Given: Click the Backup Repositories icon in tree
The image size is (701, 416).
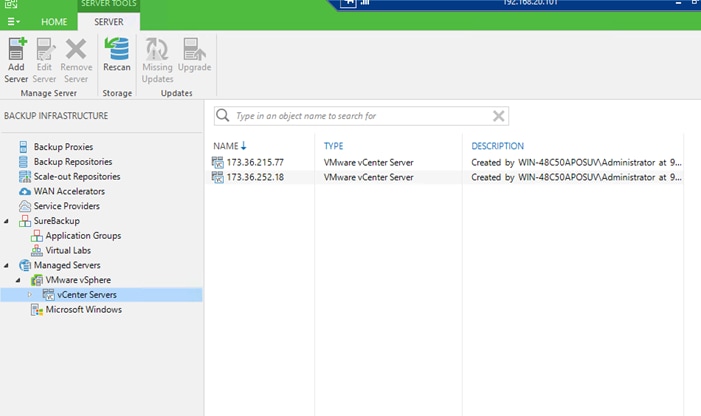Looking at the screenshot, I should pos(23,161).
